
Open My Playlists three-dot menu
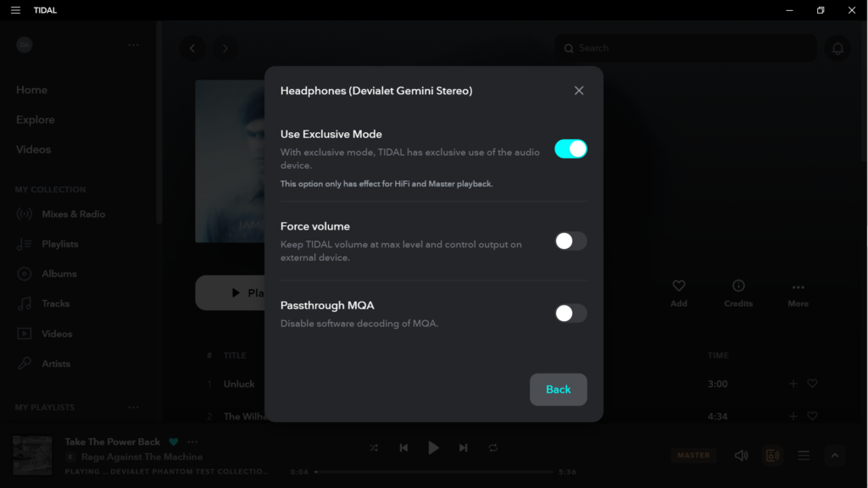(133, 408)
